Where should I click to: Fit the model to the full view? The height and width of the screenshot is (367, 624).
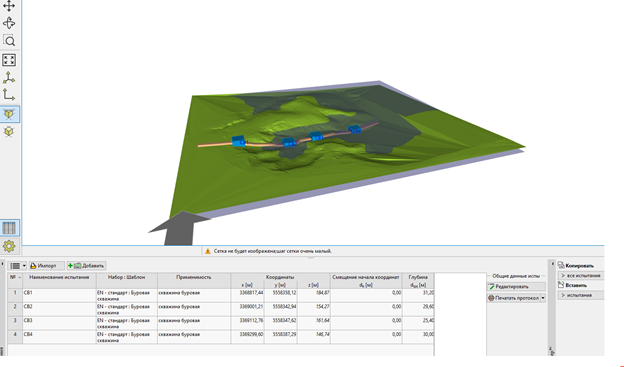pos(9,60)
